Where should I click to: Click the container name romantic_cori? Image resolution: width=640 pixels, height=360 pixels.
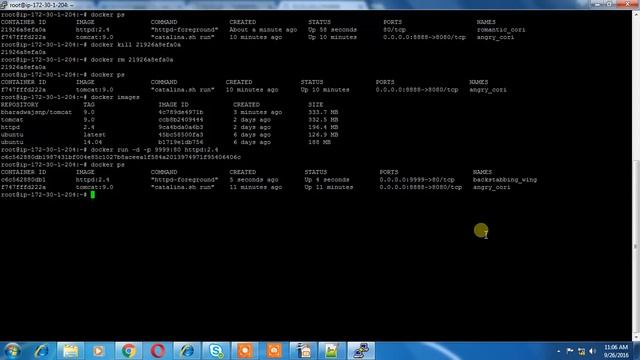pyautogui.click(x=501, y=30)
